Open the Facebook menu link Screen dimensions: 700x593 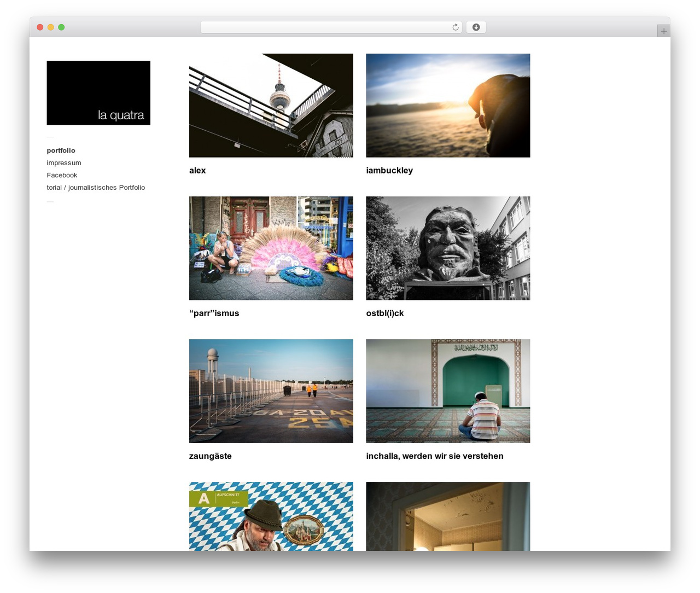pos(62,175)
